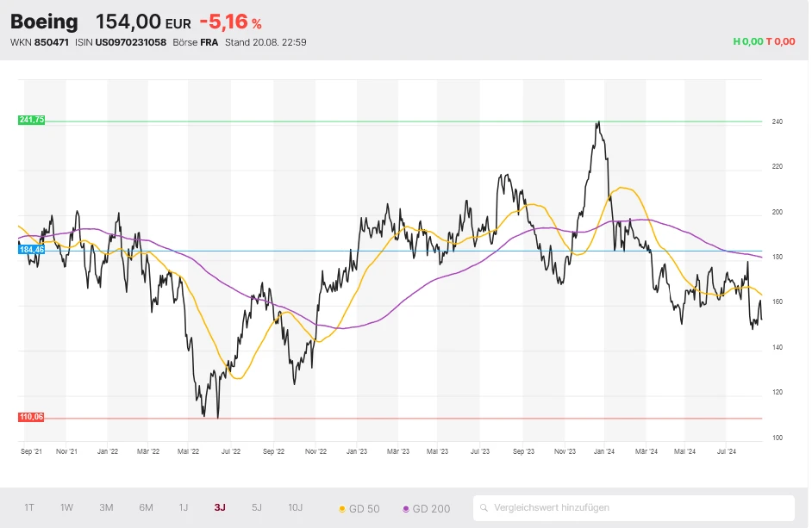
Task: Switch to the 1J yearly view
Action: tap(183, 508)
